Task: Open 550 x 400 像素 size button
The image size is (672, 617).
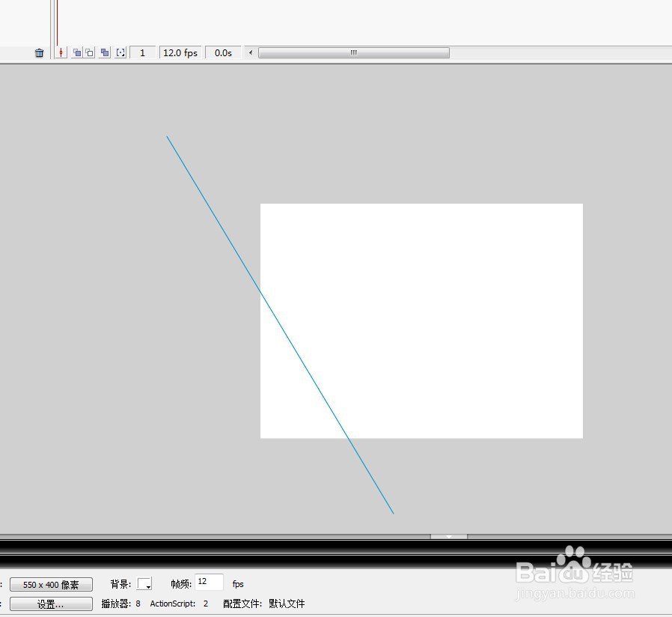Action: point(51,584)
